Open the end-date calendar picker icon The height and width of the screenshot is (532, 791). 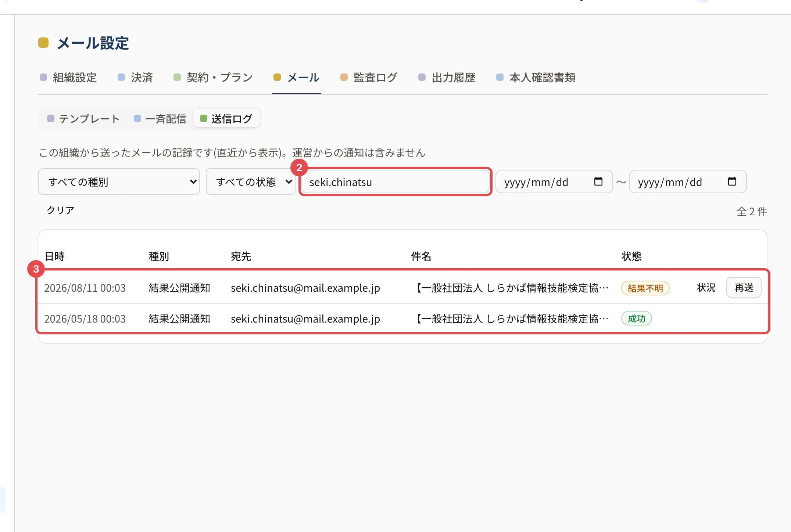pyautogui.click(x=732, y=181)
